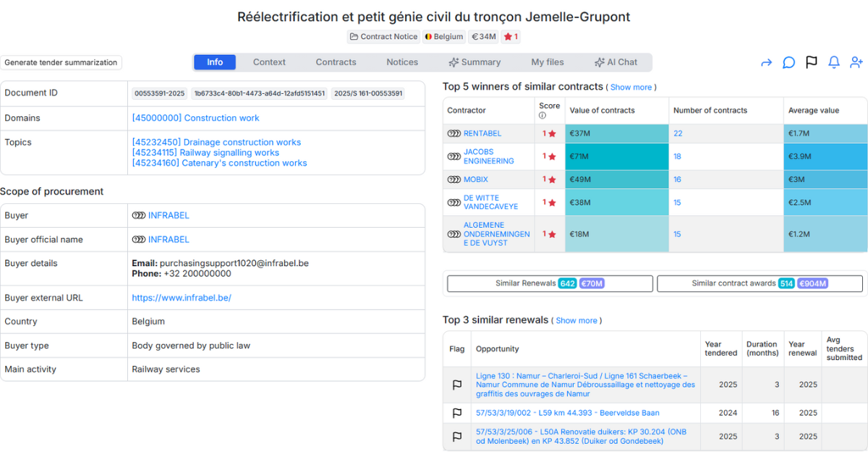
Task: Click the score info icon
Action: tap(542, 116)
